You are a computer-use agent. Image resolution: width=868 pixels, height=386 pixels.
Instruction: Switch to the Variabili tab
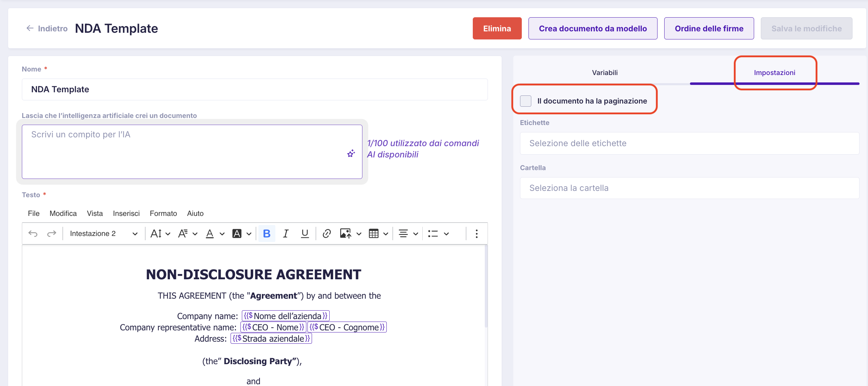coord(605,73)
